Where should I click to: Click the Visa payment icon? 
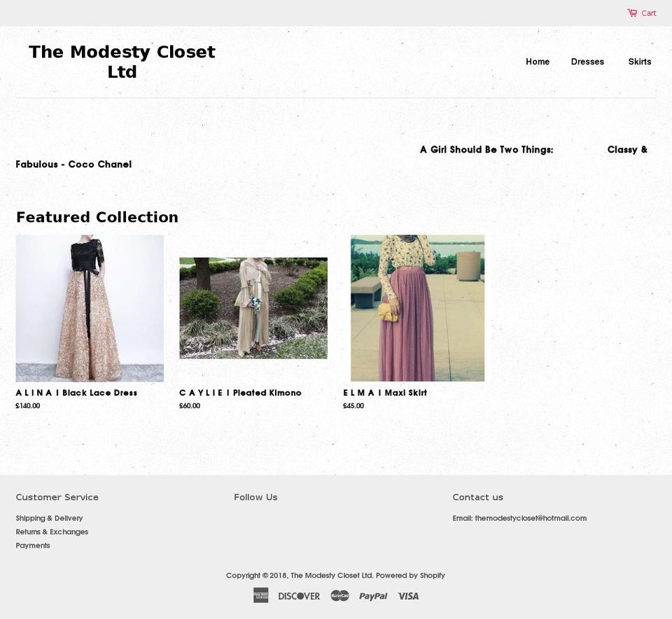(x=408, y=596)
